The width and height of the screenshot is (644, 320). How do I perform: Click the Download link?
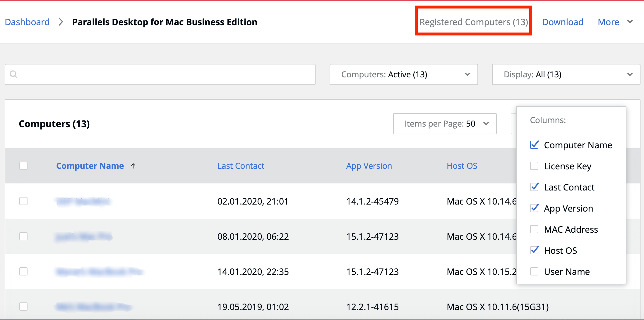(563, 22)
